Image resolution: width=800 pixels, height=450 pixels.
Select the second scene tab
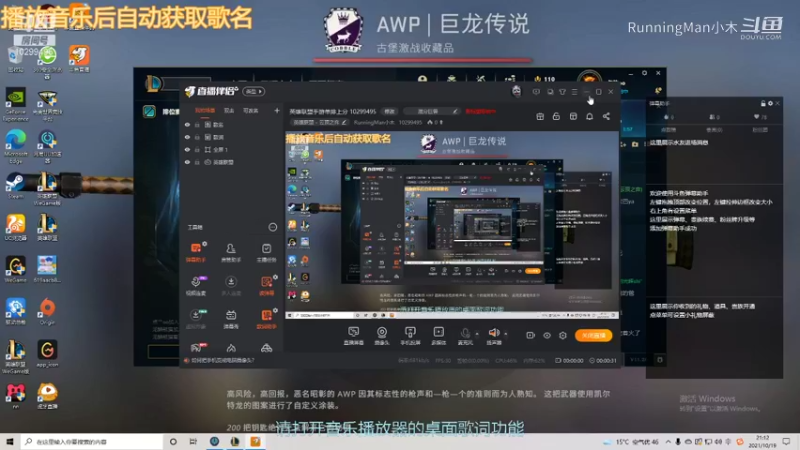[229, 110]
